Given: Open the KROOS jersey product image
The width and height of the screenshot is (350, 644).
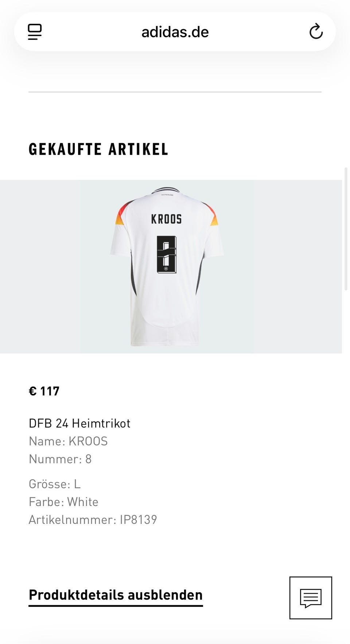Looking at the screenshot, I should (x=167, y=267).
